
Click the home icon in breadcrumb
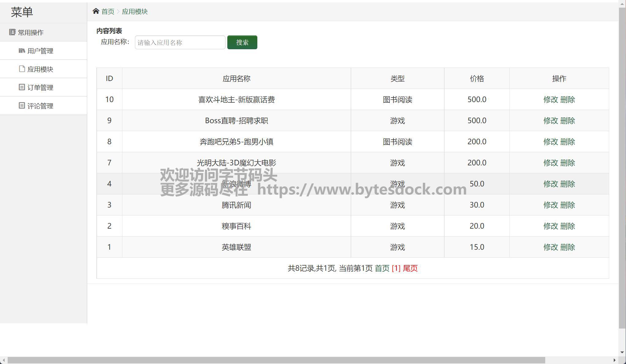point(96,11)
